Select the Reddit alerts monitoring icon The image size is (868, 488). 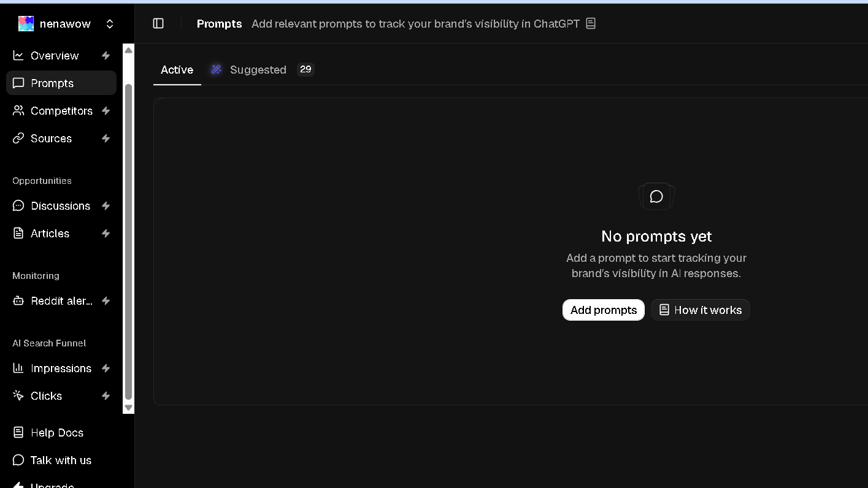tap(18, 300)
